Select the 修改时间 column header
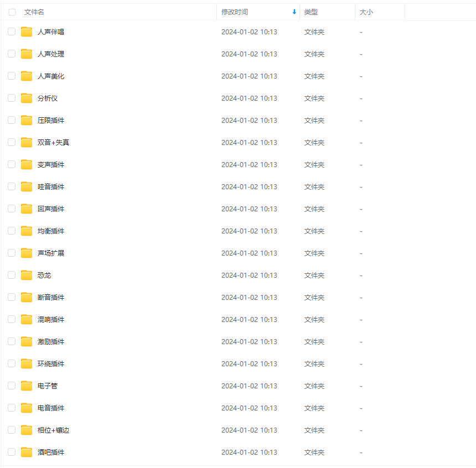476x468 pixels. coord(232,12)
